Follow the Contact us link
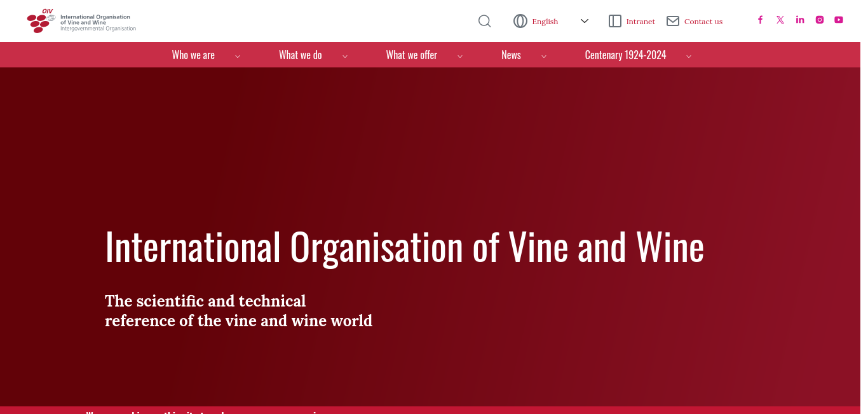Image resolution: width=868 pixels, height=414 pixels. pos(703,22)
